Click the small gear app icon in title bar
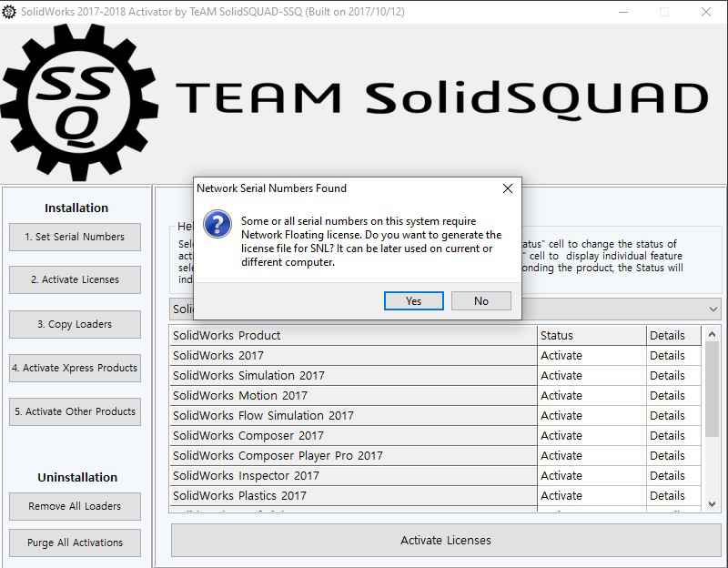The image size is (728, 568). pos(10,12)
